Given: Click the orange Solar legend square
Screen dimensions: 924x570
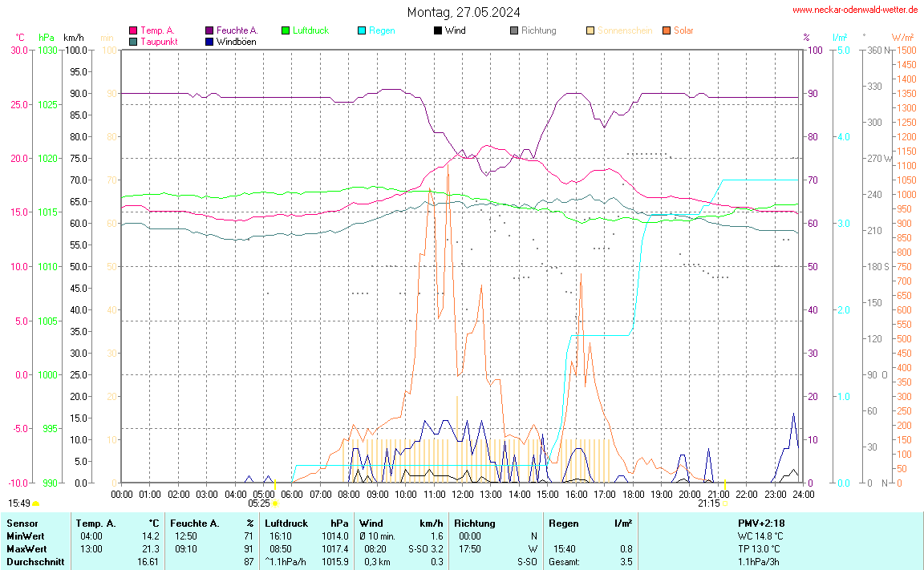Looking at the screenshot, I should coord(667,30).
